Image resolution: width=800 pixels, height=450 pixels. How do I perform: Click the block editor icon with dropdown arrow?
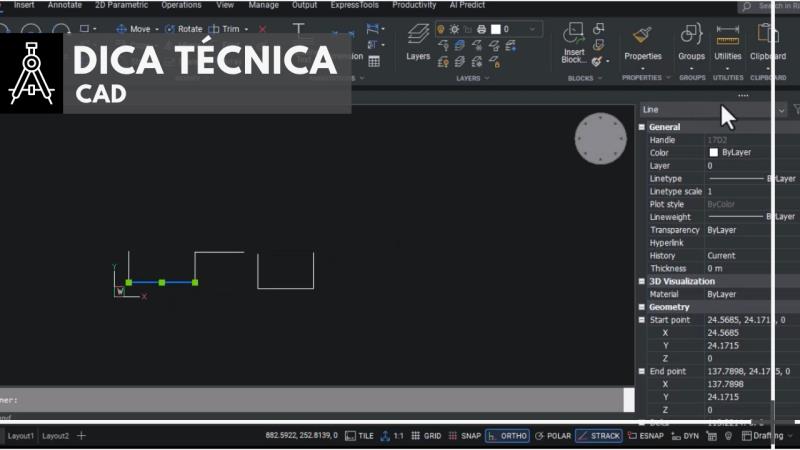pos(600,62)
